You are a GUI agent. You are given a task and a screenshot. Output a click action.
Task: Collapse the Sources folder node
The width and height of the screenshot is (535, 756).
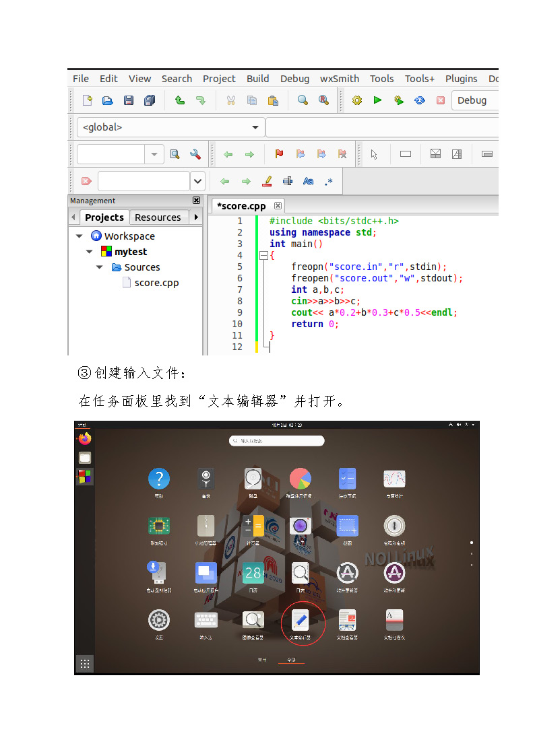pyautogui.click(x=99, y=267)
